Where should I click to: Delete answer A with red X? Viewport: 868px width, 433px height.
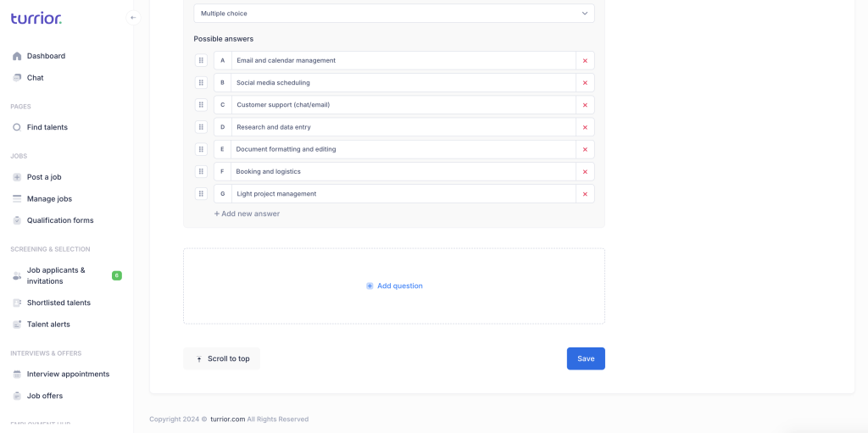[585, 60]
